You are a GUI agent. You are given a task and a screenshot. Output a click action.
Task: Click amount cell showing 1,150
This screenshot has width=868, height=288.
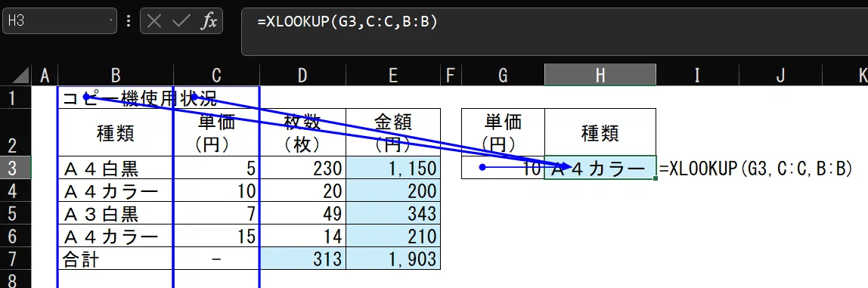coord(393,168)
